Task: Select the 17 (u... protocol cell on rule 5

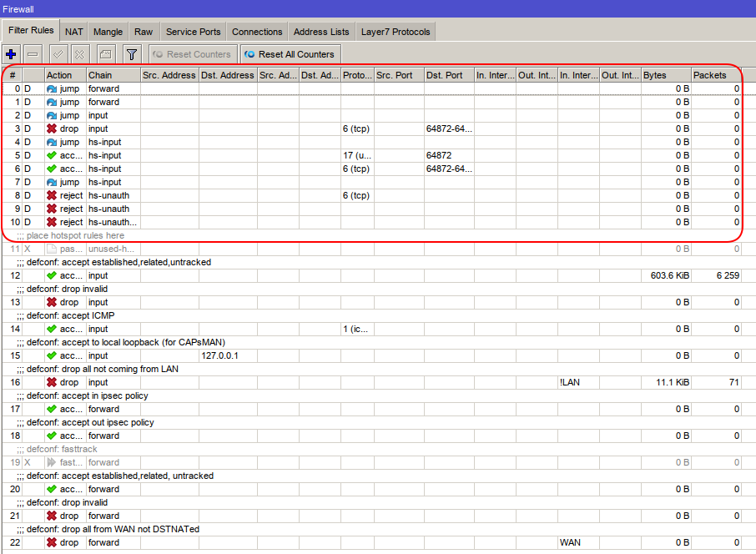Action: [x=357, y=155]
